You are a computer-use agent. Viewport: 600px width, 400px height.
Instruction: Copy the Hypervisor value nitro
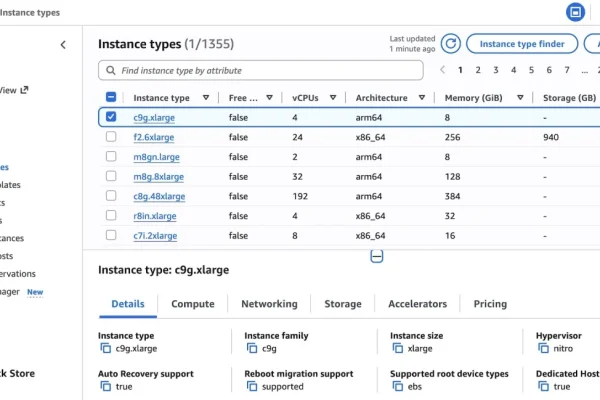point(543,348)
